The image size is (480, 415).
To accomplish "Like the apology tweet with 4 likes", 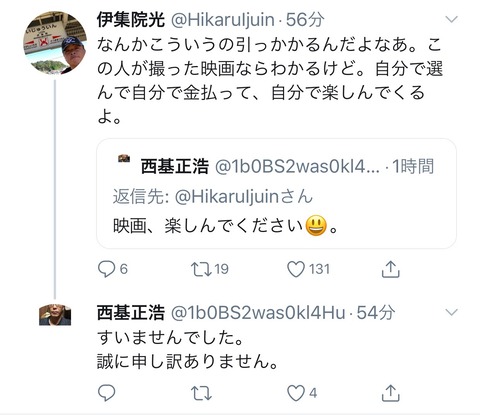I will tap(296, 393).
